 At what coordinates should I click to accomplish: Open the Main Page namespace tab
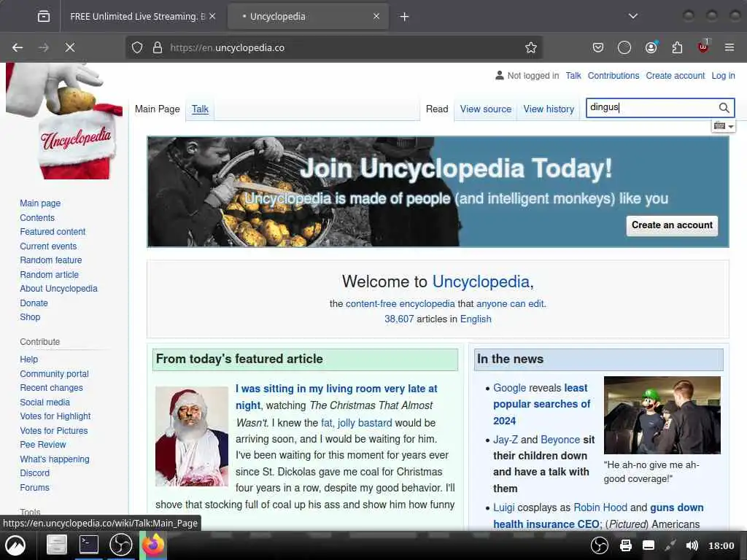[158, 109]
